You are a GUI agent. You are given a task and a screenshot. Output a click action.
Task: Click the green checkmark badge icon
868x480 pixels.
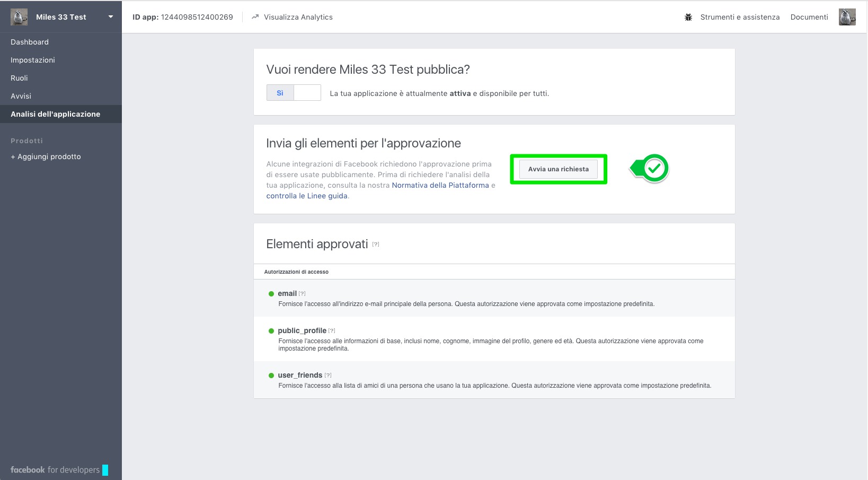pos(654,169)
